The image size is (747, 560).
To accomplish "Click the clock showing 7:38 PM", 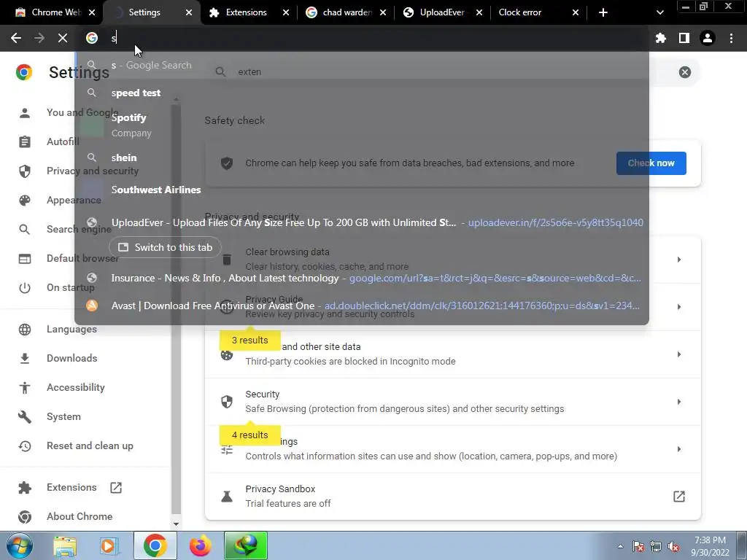I will pyautogui.click(x=710, y=540).
